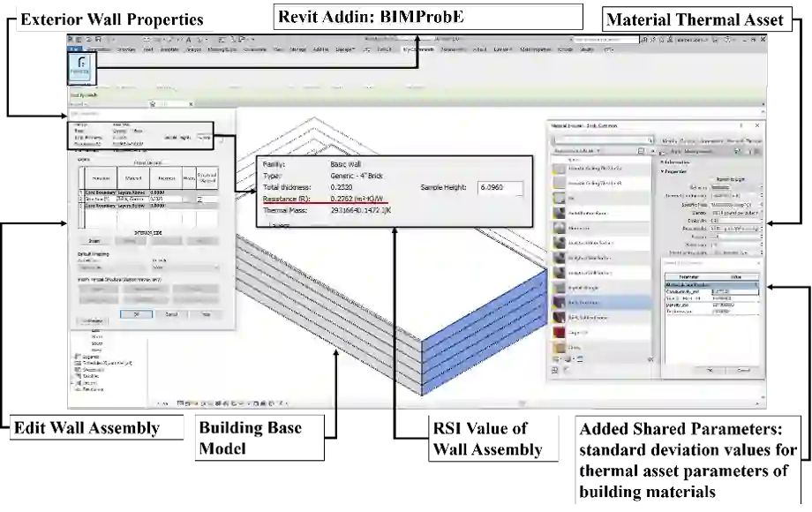
Task: Select Sheets in the Project Browser
Action: tap(94, 370)
